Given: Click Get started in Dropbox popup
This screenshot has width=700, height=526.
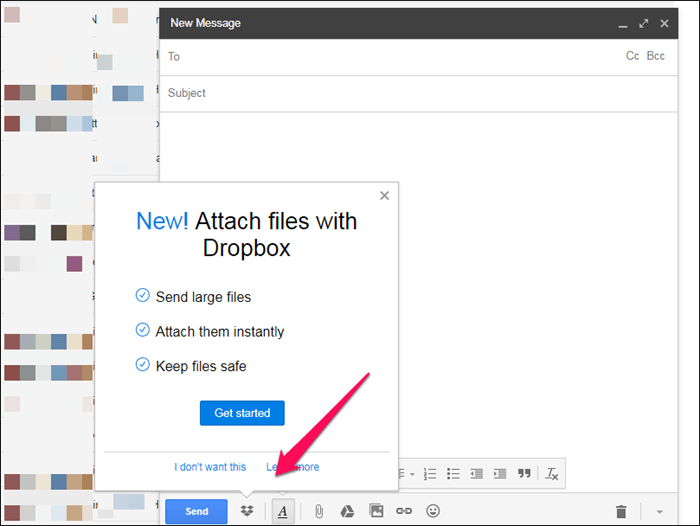Looking at the screenshot, I should click(242, 413).
